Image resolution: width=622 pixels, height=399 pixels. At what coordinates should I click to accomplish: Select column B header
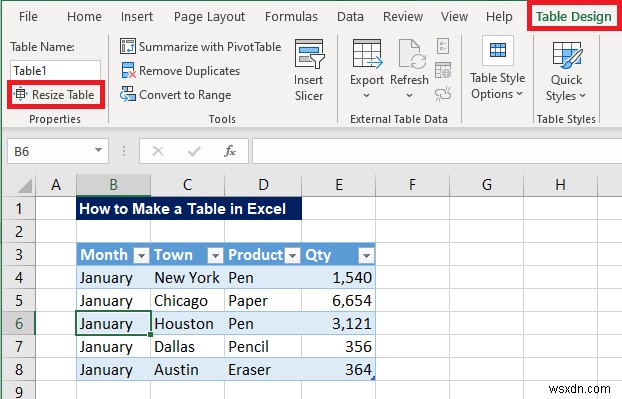113,185
